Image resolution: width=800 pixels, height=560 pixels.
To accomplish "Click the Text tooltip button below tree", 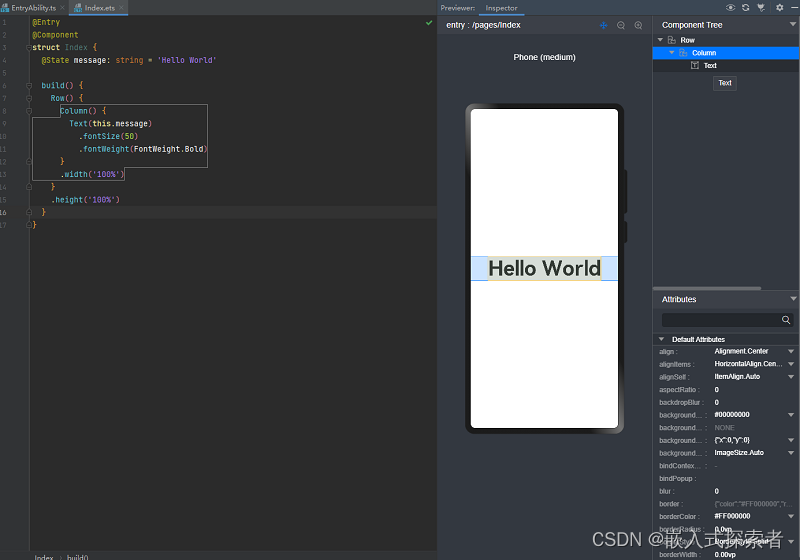I will pyautogui.click(x=724, y=83).
